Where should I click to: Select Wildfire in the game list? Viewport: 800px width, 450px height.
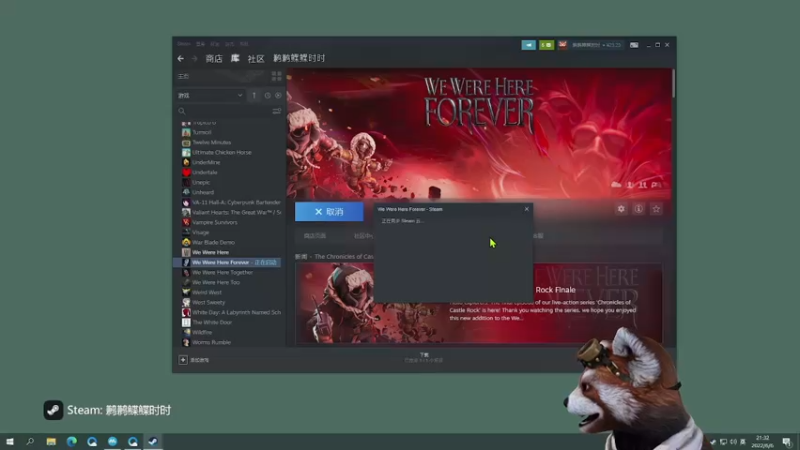(x=202, y=332)
